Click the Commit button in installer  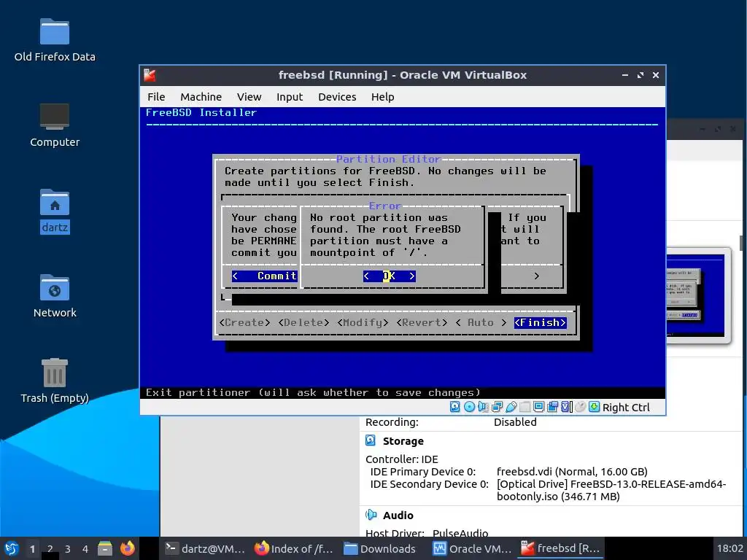(x=265, y=276)
